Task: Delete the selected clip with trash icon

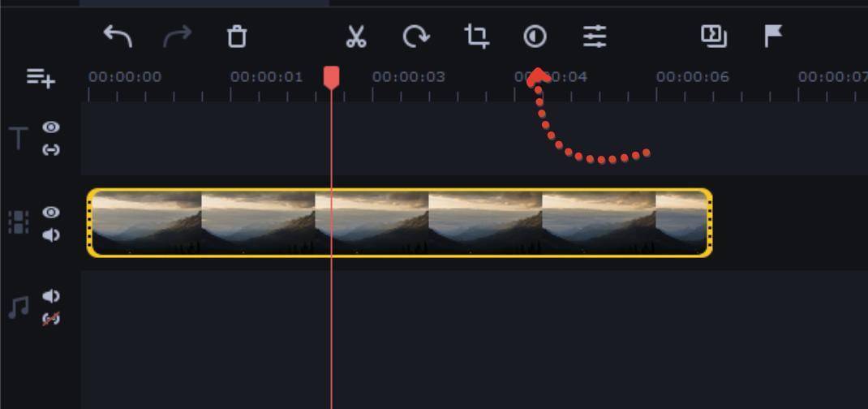Action: [x=236, y=37]
